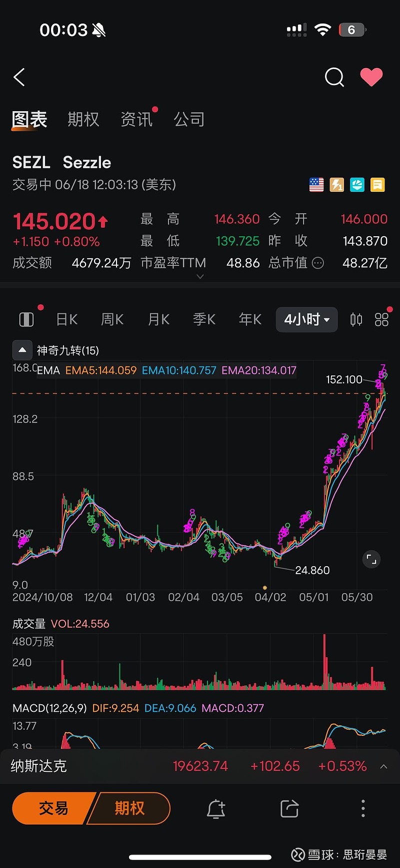This screenshot has height=868, width=400.
Task: Tap the +1.150 +0.80% change value
Action: coord(56,242)
